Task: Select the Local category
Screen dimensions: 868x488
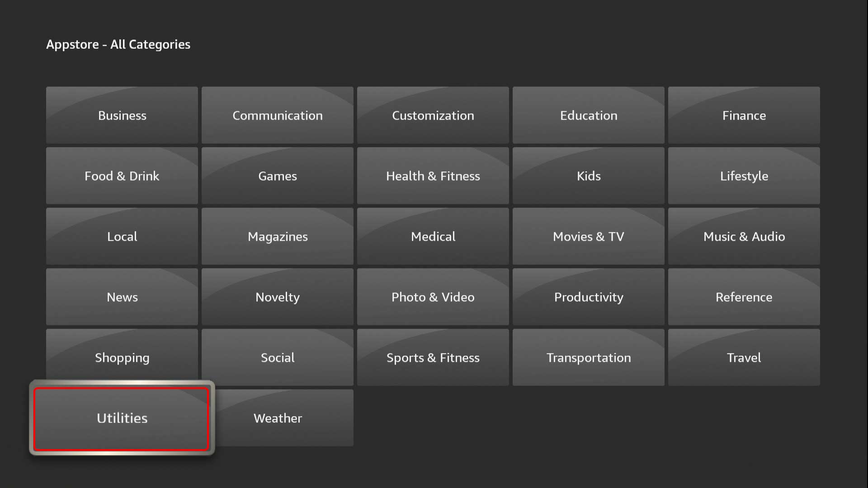Action: [122, 237]
